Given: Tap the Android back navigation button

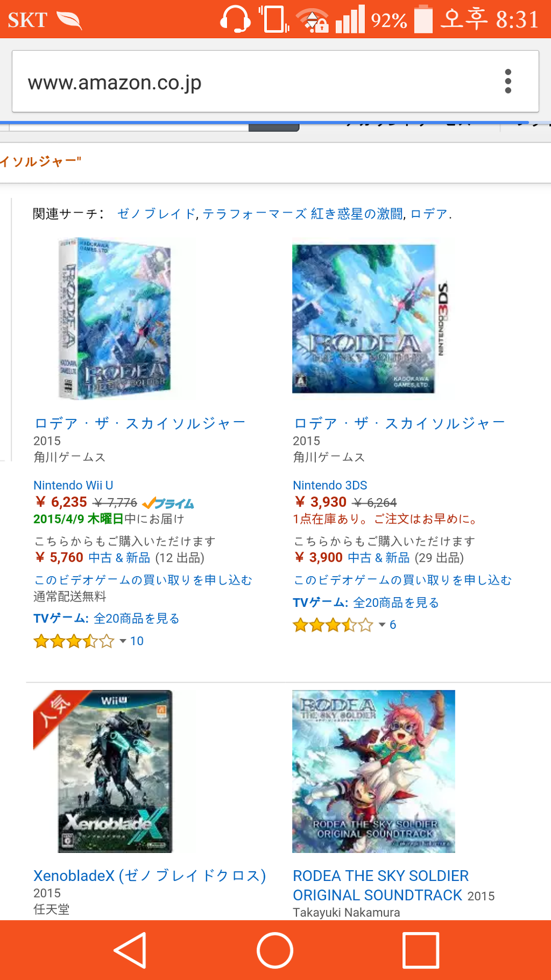Looking at the screenshot, I should (x=131, y=950).
